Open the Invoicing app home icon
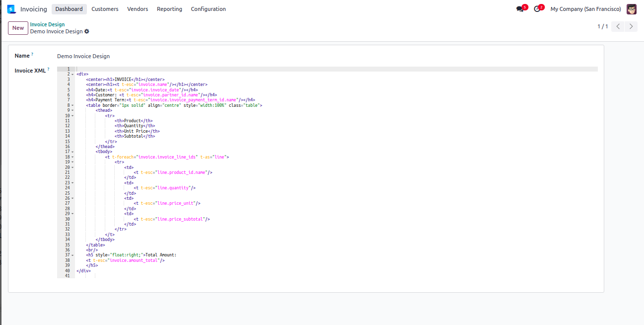The image size is (644, 325). [x=11, y=9]
